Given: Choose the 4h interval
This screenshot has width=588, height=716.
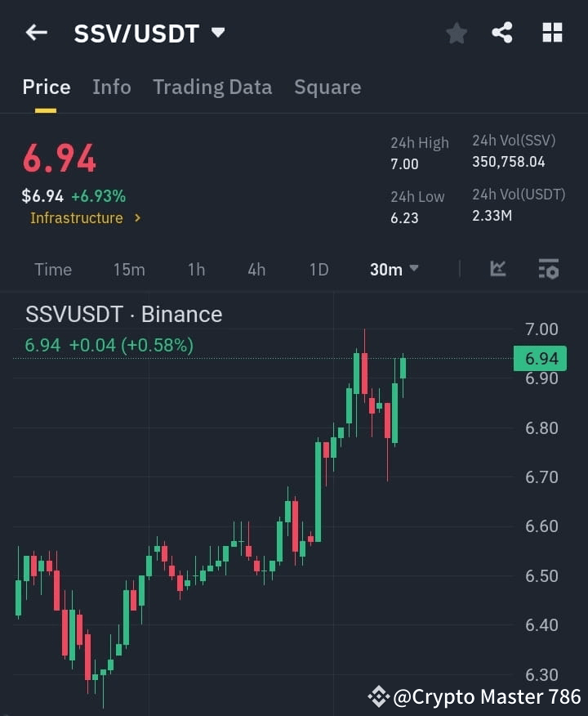Looking at the screenshot, I should coord(256,270).
